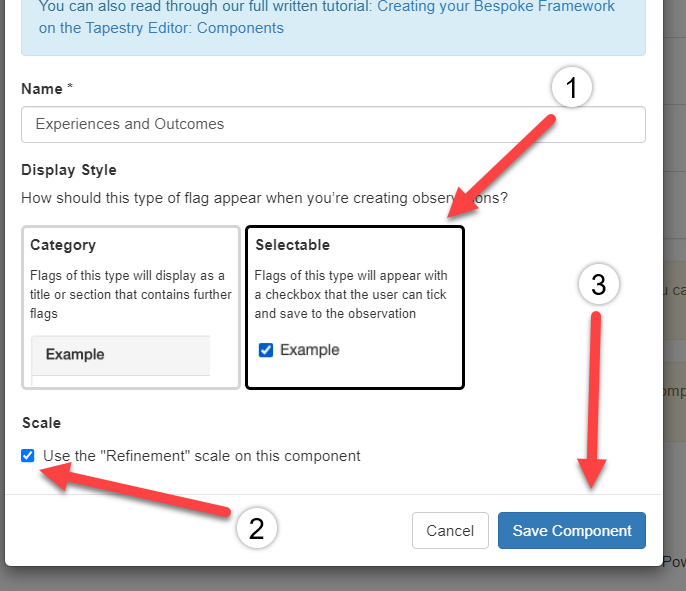686x591 pixels.
Task: Click the Selectable card description text
Action: pos(351,294)
